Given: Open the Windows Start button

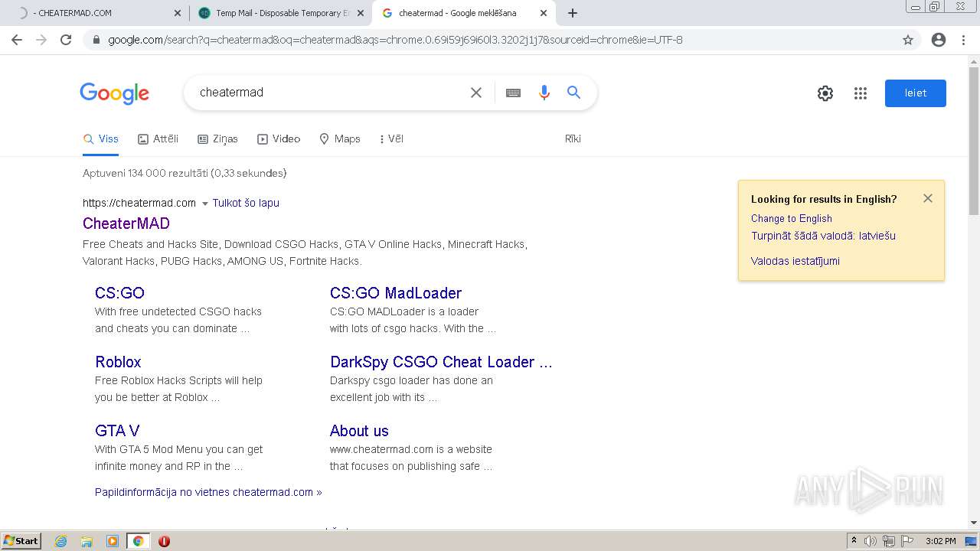Looking at the screenshot, I should coord(21,541).
